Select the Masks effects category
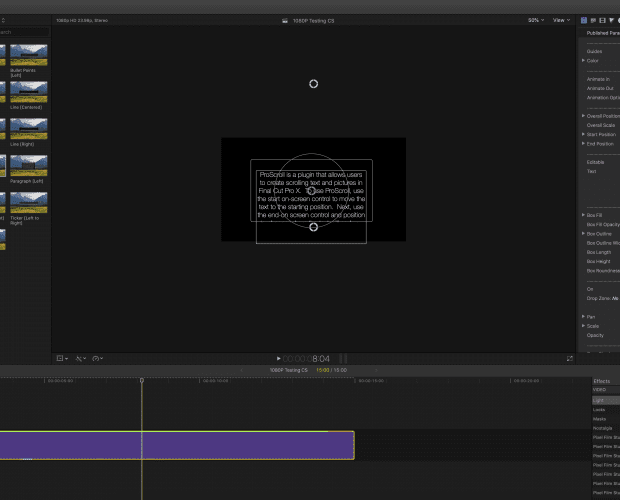 [599, 419]
